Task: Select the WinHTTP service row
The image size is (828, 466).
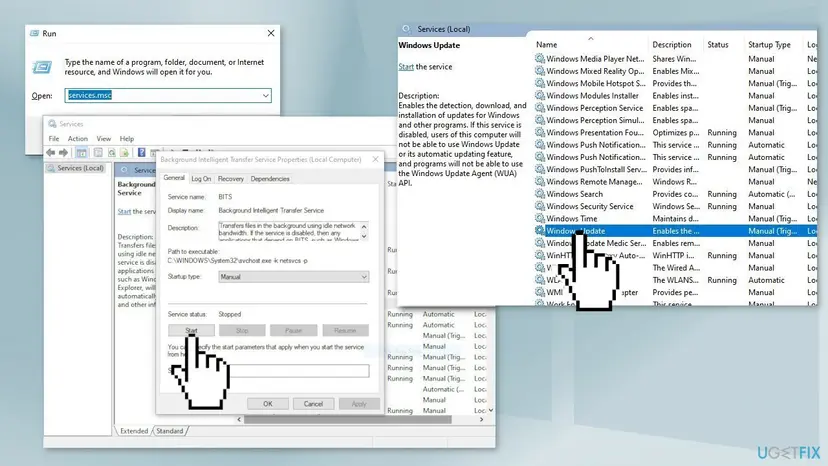Action: tap(675, 255)
